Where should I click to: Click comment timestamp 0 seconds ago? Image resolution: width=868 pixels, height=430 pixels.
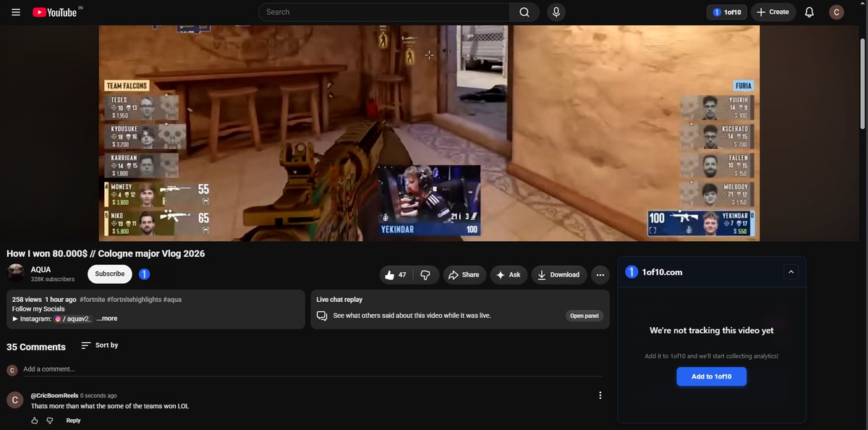click(98, 396)
